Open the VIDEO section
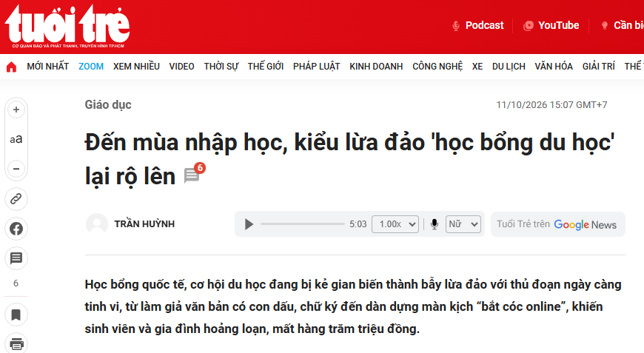 click(x=181, y=67)
